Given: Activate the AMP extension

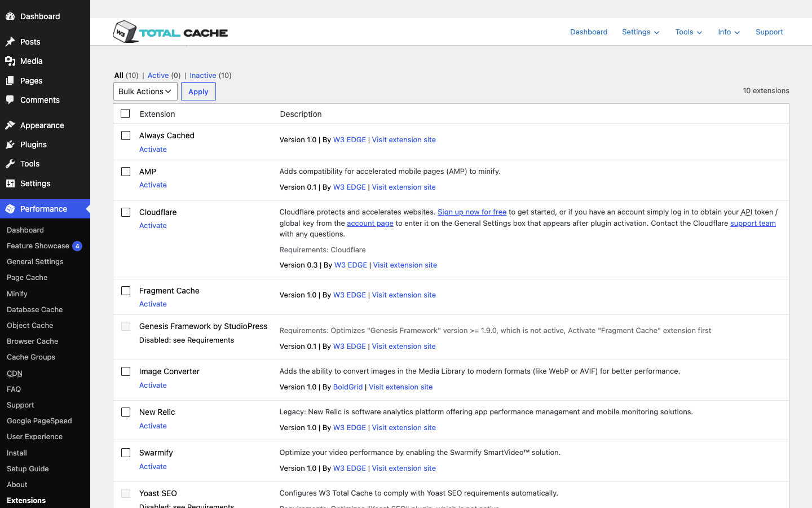Looking at the screenshot, I should tap(153, 185).
